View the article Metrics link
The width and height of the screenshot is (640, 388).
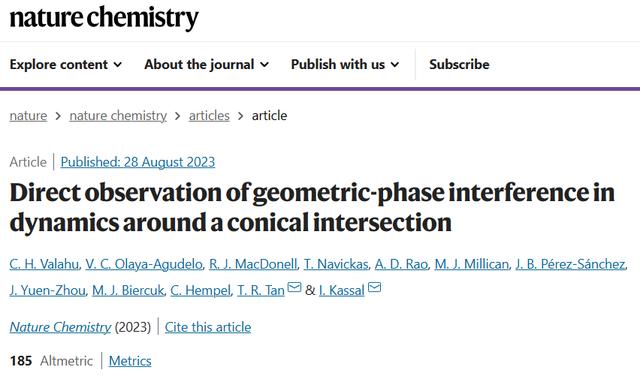pyautogui.click(x=130, y=361)
